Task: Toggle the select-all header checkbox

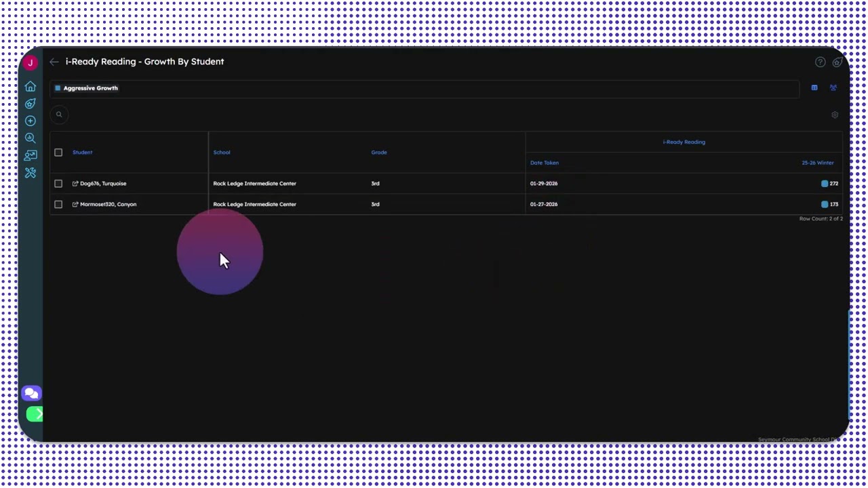Action: [x=58, y=152]
